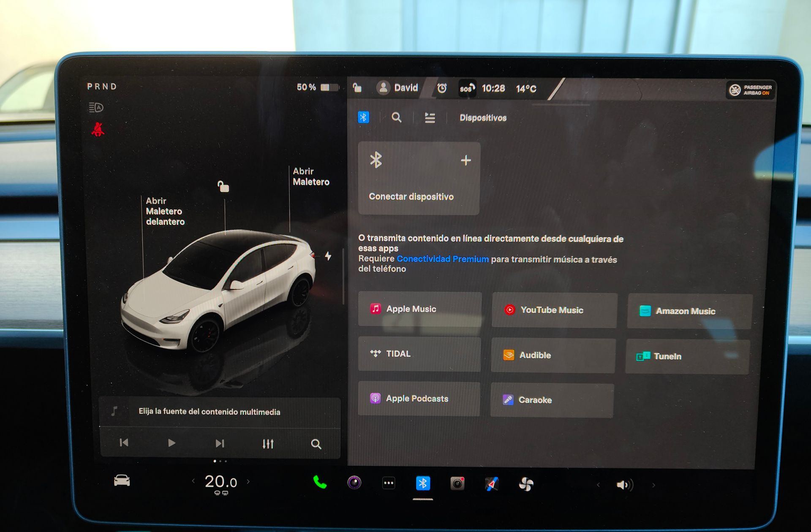Tap the auto headlight indicator
811x532 pixels.
[x=96, y=108]
